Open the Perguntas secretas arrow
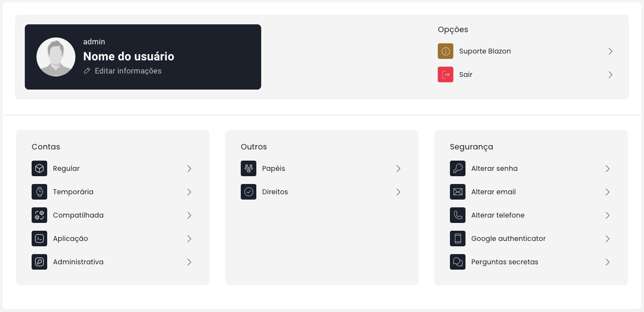 point(608,262)
